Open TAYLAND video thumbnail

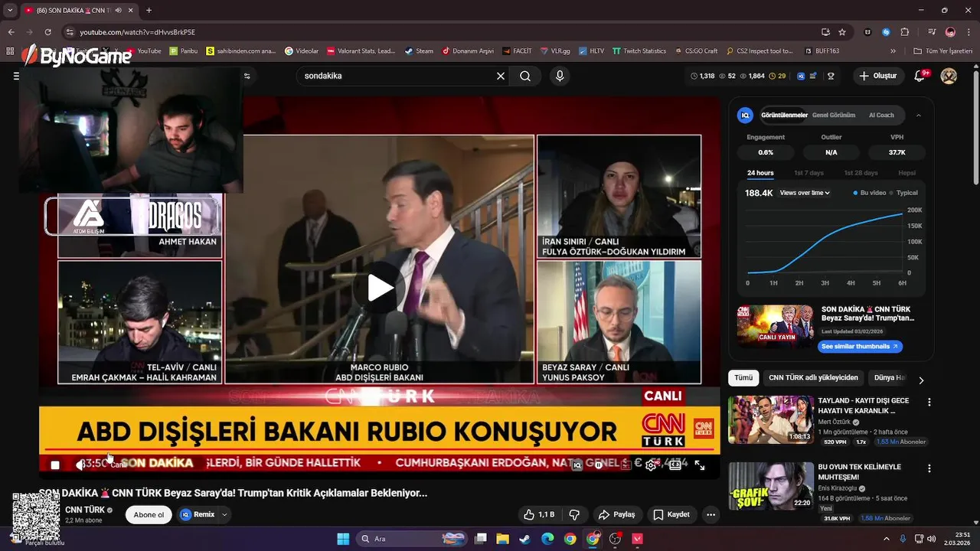click(x=771, y=419)
